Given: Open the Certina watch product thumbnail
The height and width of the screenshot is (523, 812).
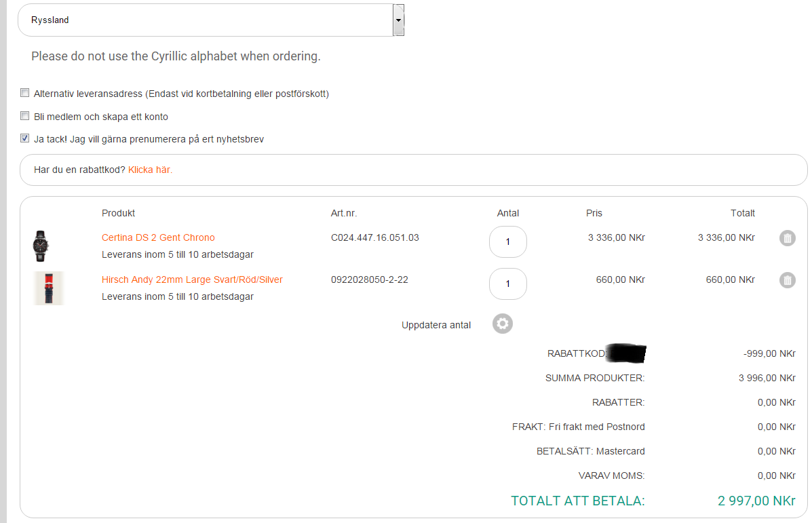Looking at the screenshot, I should (42, 246).
